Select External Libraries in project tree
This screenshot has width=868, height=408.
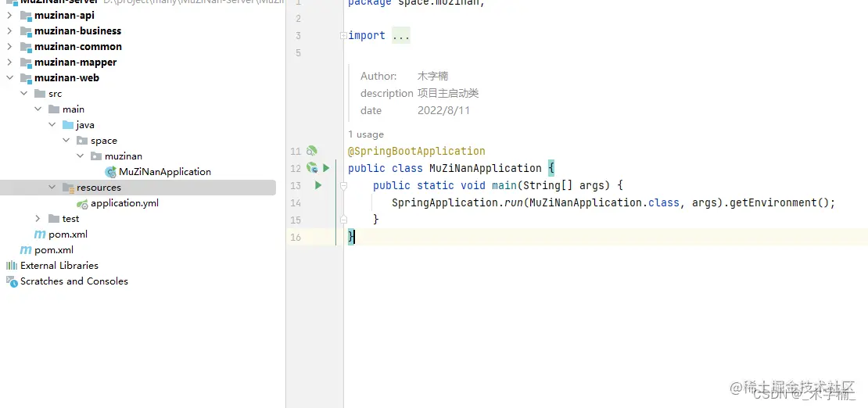coord(59,265)
